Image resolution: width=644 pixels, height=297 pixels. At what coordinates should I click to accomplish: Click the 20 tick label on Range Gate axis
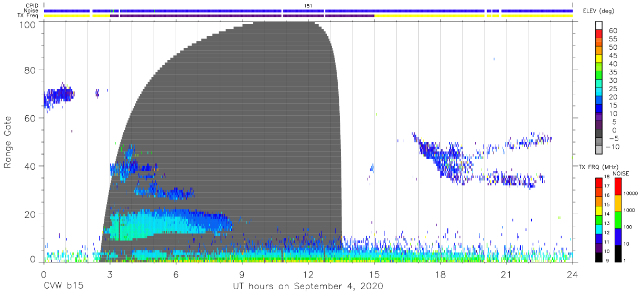30,214
